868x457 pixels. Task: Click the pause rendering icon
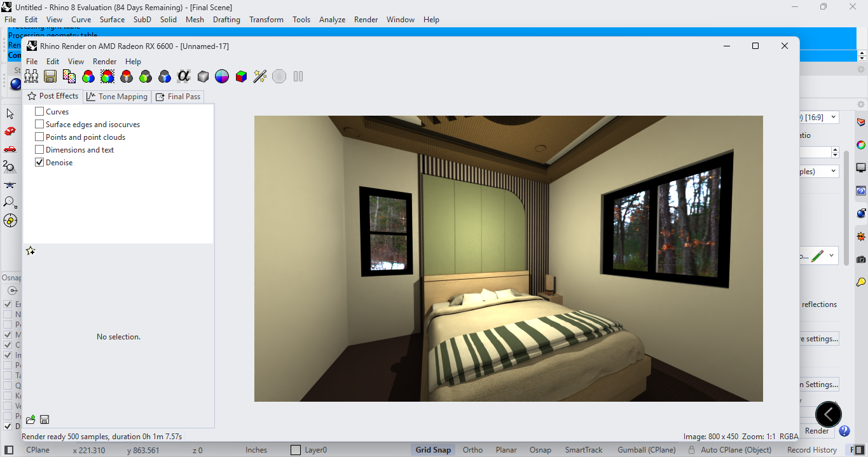click(298, 76)
